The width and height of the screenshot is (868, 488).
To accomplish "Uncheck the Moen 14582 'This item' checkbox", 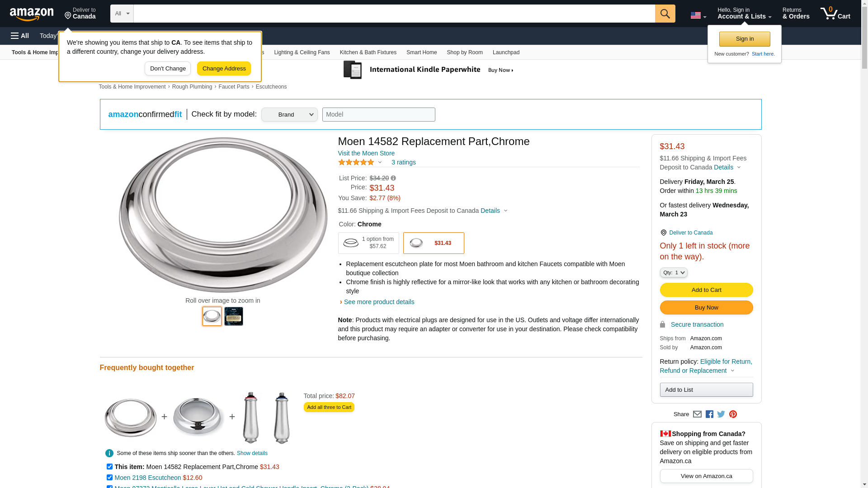I will click(109, 467).
